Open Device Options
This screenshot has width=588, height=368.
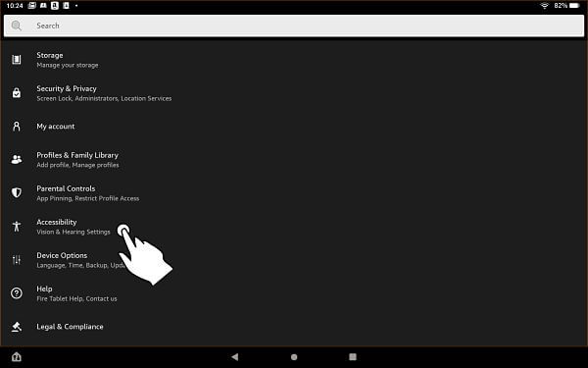click(294, 260)
